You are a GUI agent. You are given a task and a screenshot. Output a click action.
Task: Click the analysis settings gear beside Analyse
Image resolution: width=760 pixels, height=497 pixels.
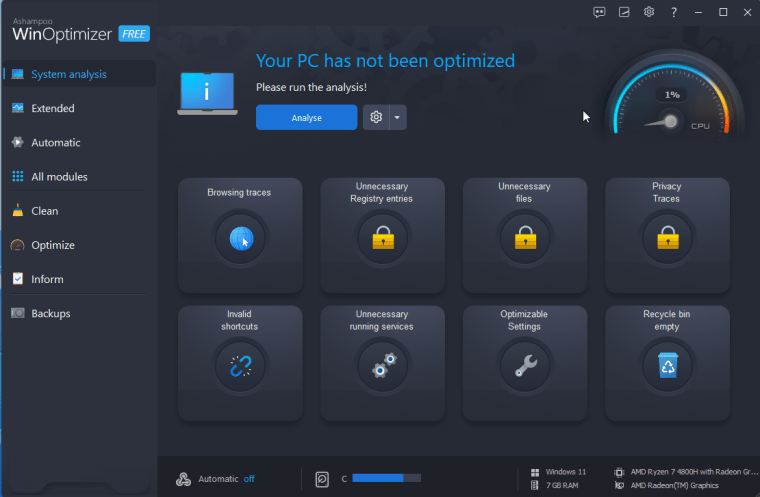(376, 117)
